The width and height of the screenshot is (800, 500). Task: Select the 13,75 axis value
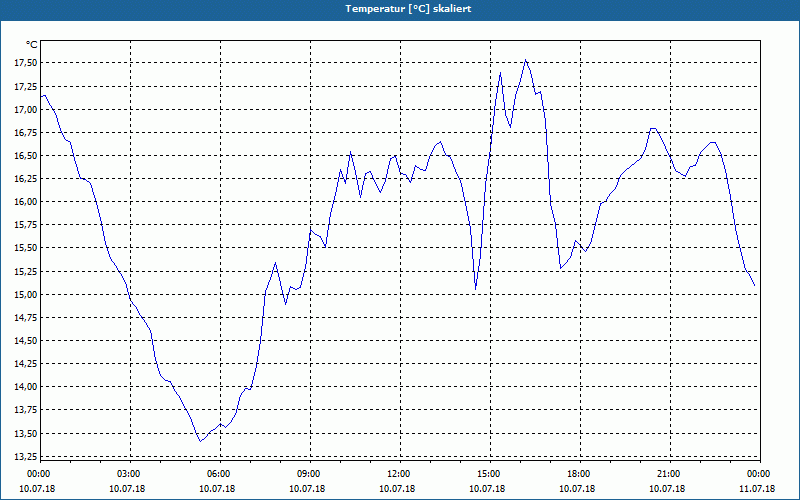pyautogui.click(x=25, y=410)
